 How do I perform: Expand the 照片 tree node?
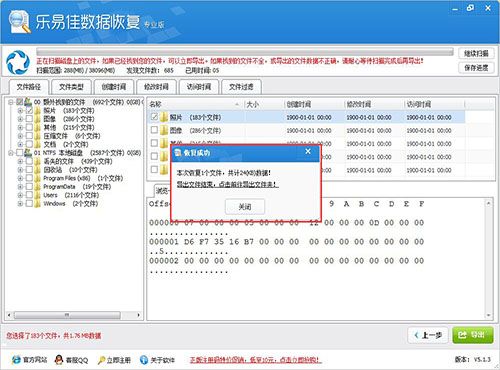pos(20,110)
